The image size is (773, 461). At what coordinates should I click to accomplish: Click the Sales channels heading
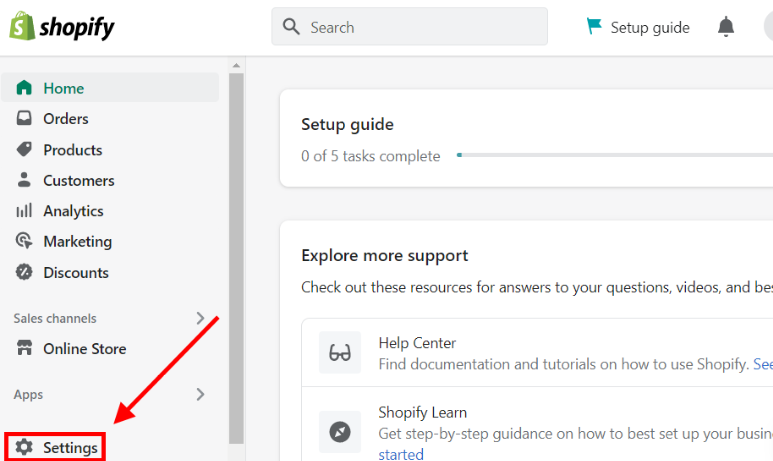tap(55, 319)
